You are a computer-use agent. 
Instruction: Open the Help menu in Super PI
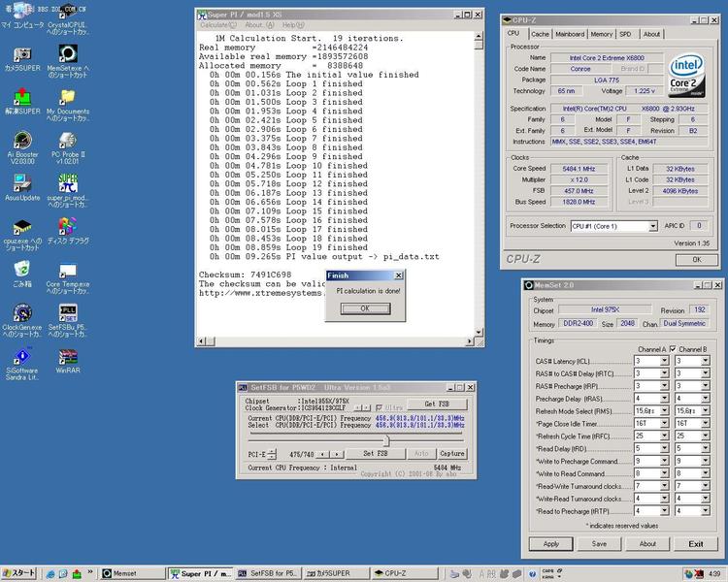293,25
